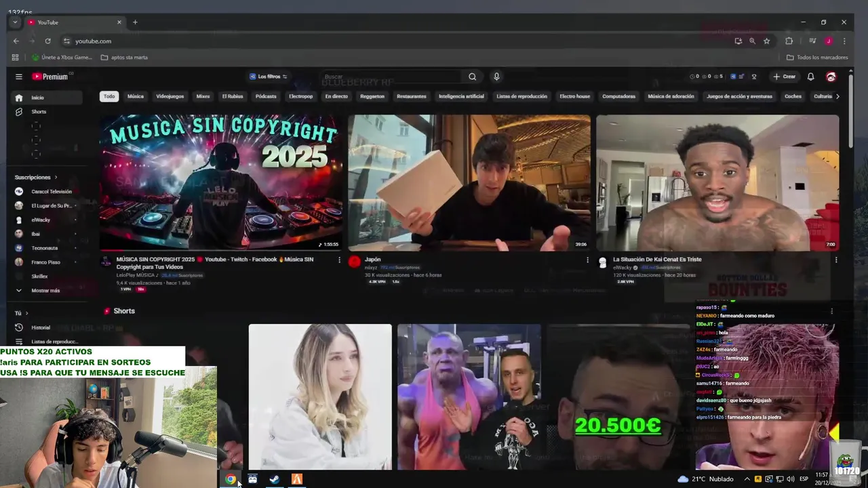Viewport: 868px width, 488px height.
Task: Open Chrome media controls icon
Action: [x=812, y=41]
